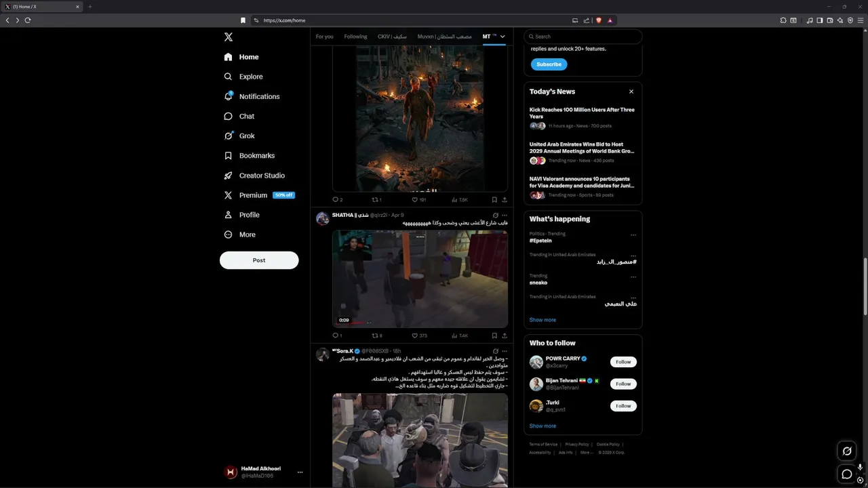The height and width of the screenshot is (488, 868).
Task: Bookmark the post with 7.5K views
Action: [494, 200]
